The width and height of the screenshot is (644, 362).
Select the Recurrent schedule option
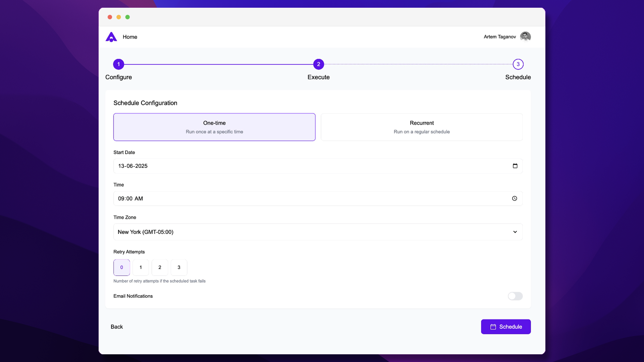422,127
